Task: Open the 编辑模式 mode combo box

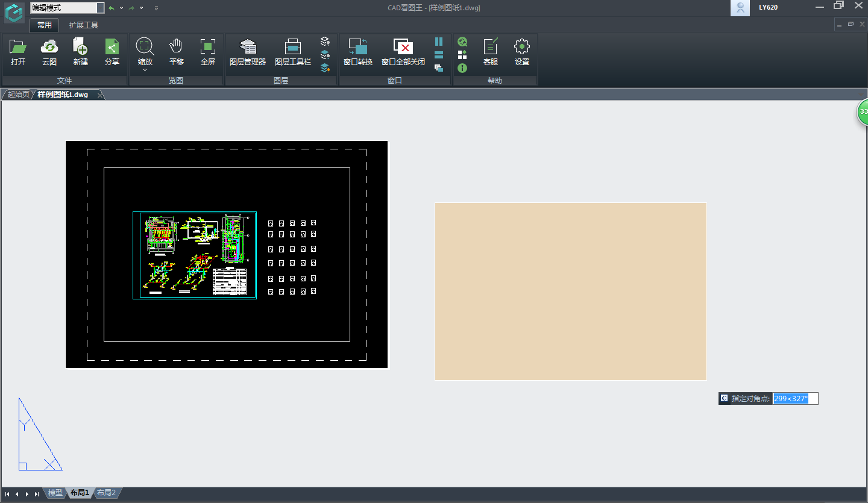Action: (x=99, y=8)
